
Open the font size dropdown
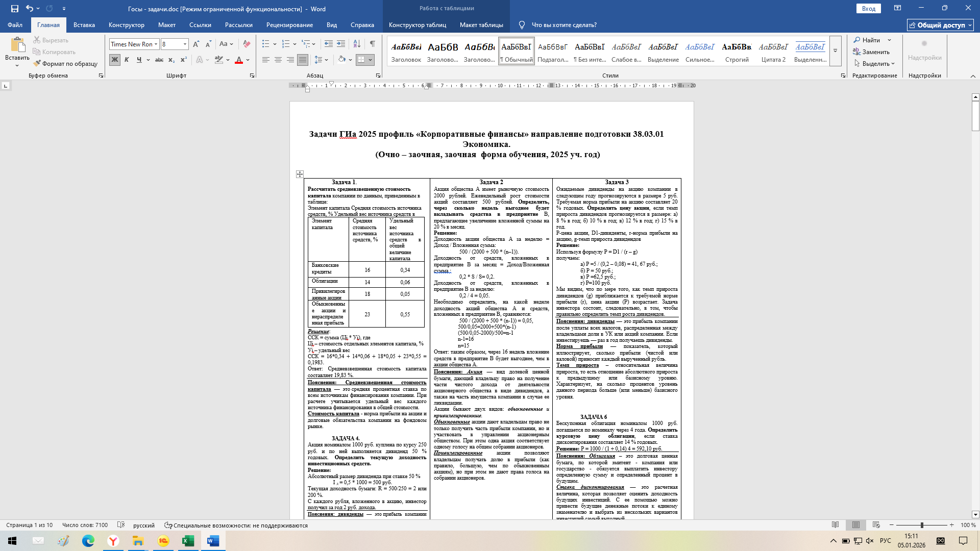click(185, 44)
